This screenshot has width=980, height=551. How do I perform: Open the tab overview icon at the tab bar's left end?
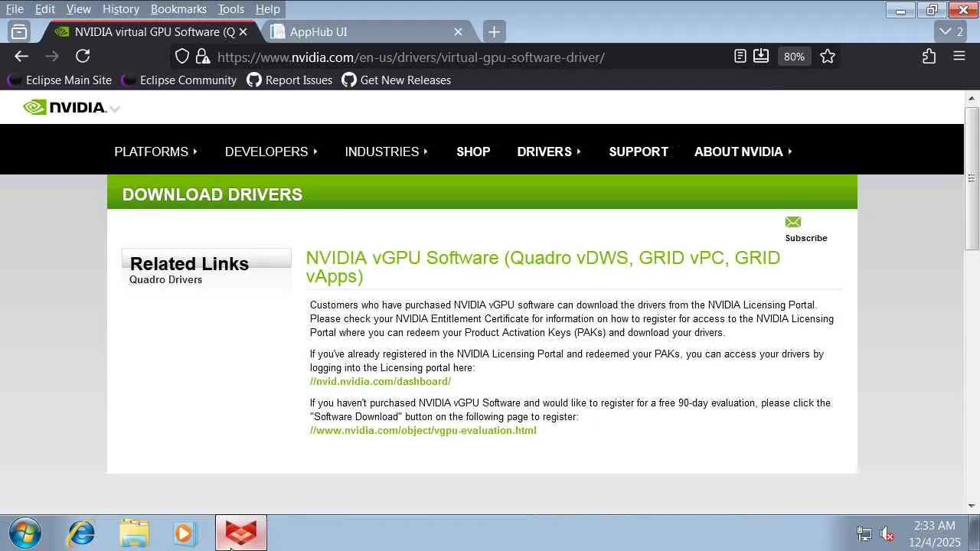point(19,31)
